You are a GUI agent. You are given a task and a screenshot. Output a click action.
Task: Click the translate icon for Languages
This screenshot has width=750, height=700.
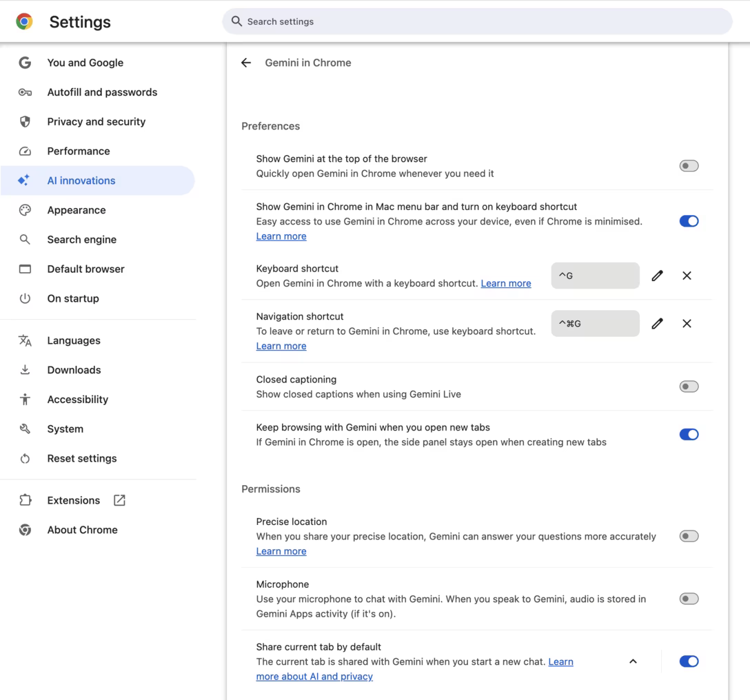coord(25,340)
